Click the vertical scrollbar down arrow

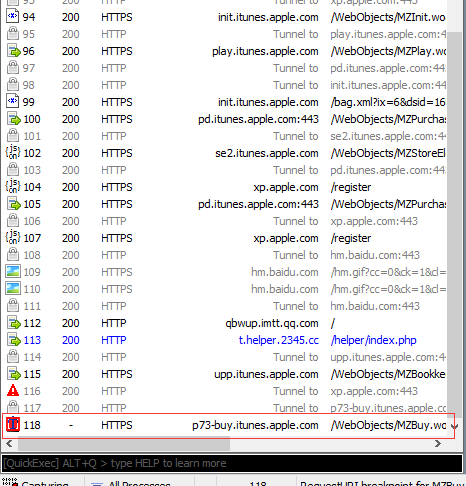(454, 426)
